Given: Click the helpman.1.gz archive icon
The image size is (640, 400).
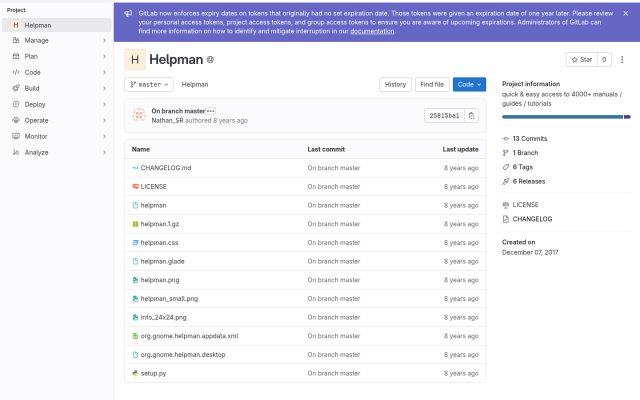Looking at the screenshot, I should (135, 224).
